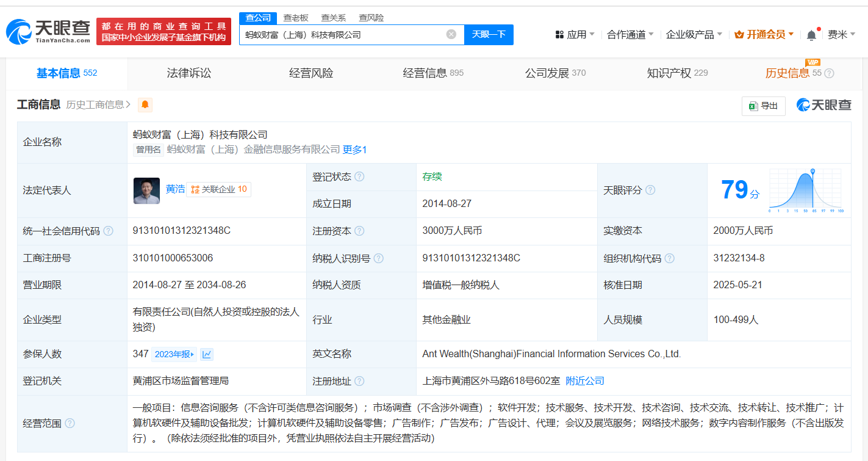The image size is (868, 461).
Task: Click the help icon next to 经营范围
Action: [x=70, y=423]
